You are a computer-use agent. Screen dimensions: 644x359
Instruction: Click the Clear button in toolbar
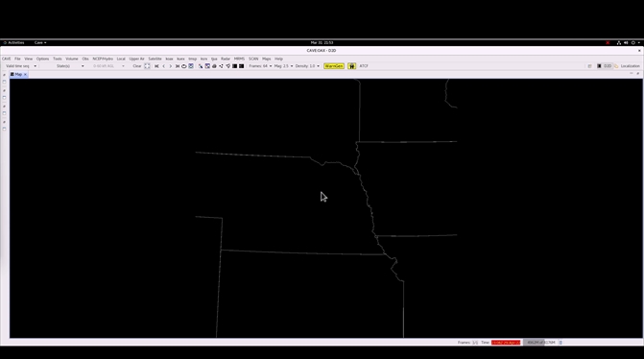[x=137, y=66]
